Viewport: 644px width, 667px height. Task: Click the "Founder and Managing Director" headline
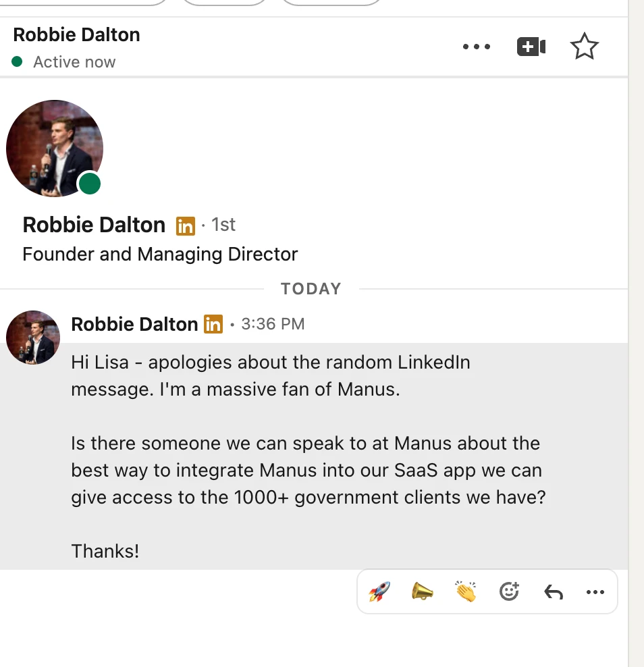click(160, 255)
